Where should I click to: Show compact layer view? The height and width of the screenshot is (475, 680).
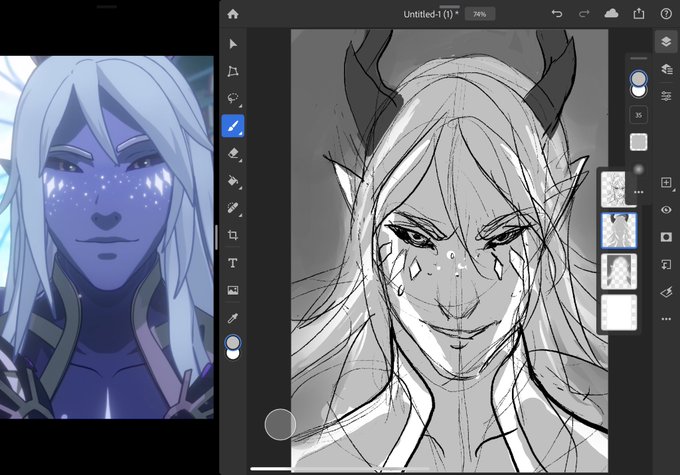(666, 42)
